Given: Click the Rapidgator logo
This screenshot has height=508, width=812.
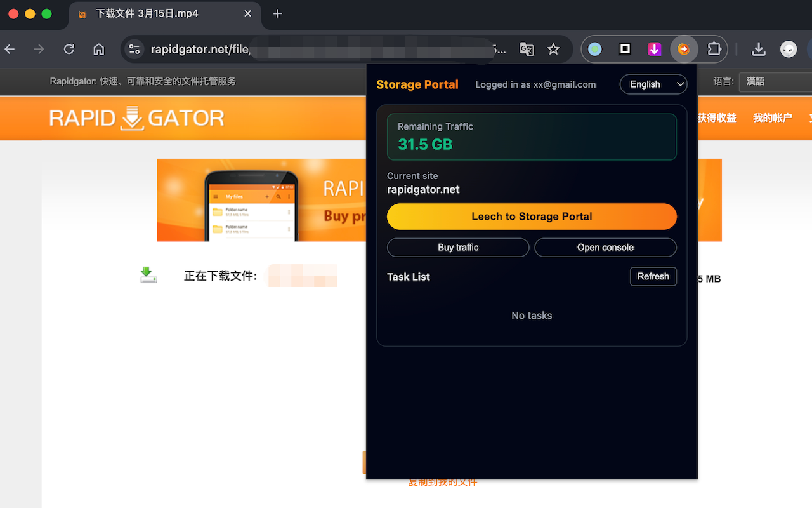Looking at the screenshot, I should (x=137, y=118).
